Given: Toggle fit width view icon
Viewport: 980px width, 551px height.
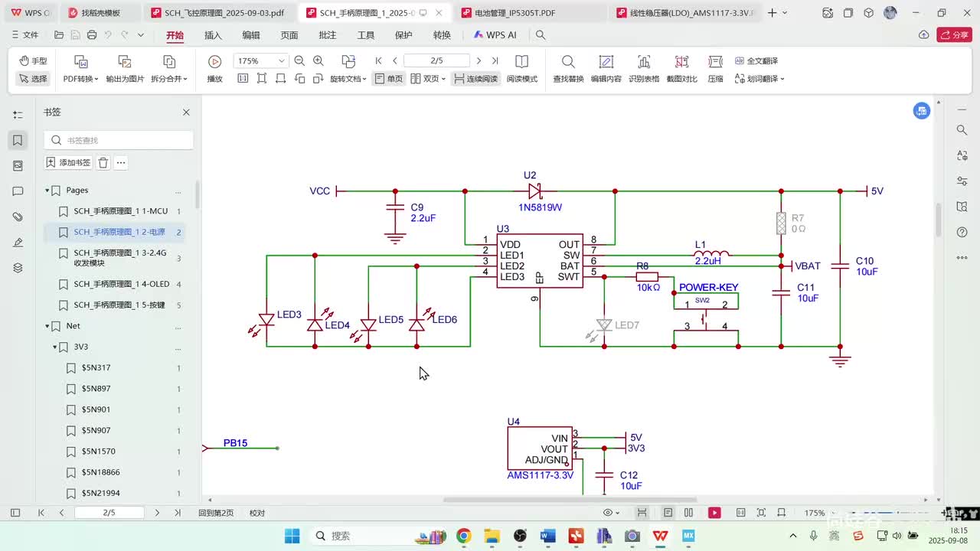Looking at the screenshot, I should 281,79.
